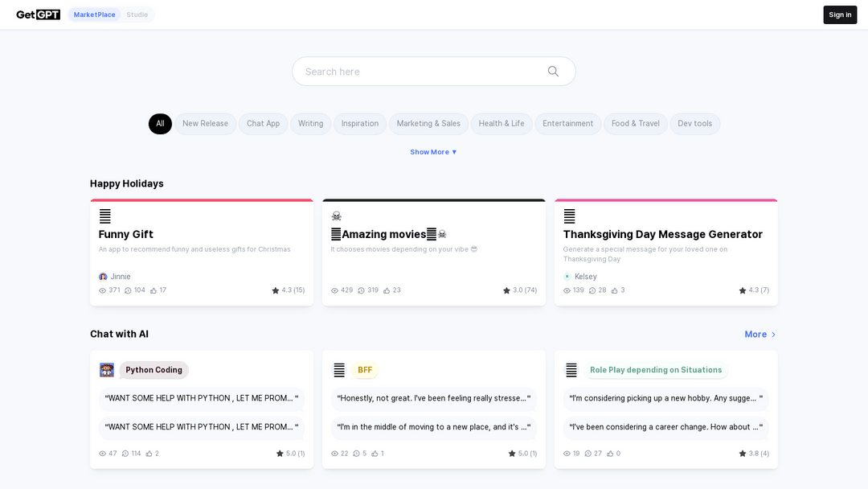Switch to the MarketPlace mode toggle
The height and width of the screenshot is (489, 868).
point(95,14)
